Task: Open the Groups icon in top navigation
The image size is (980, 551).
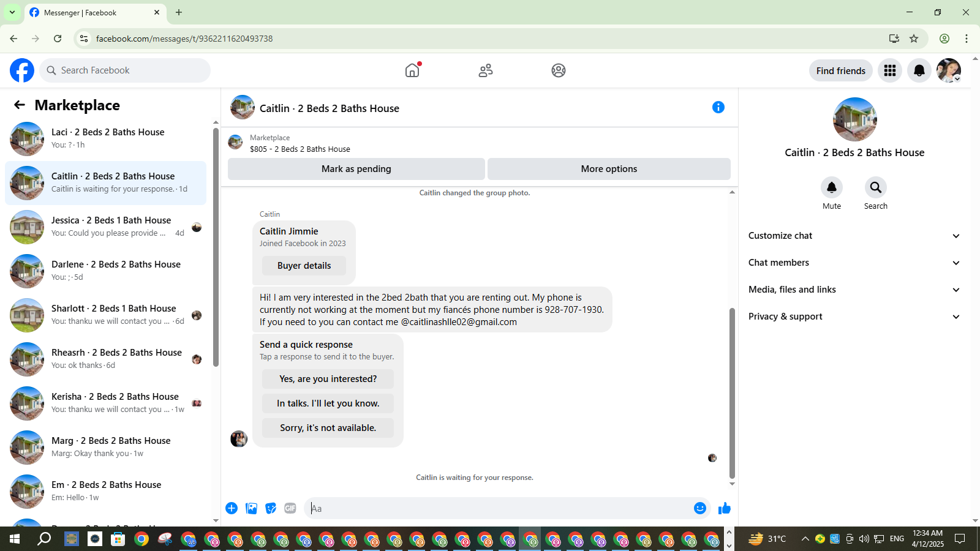Action: [559, 70]
